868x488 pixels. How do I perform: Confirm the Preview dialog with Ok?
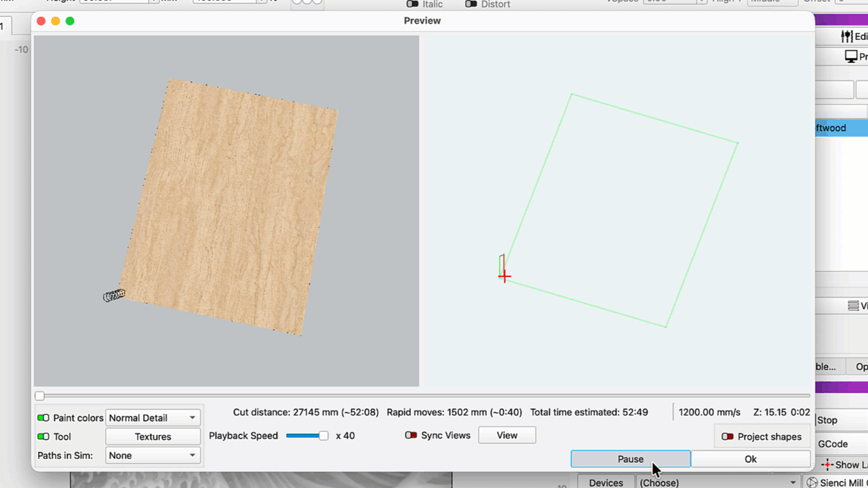coord(751,459)
